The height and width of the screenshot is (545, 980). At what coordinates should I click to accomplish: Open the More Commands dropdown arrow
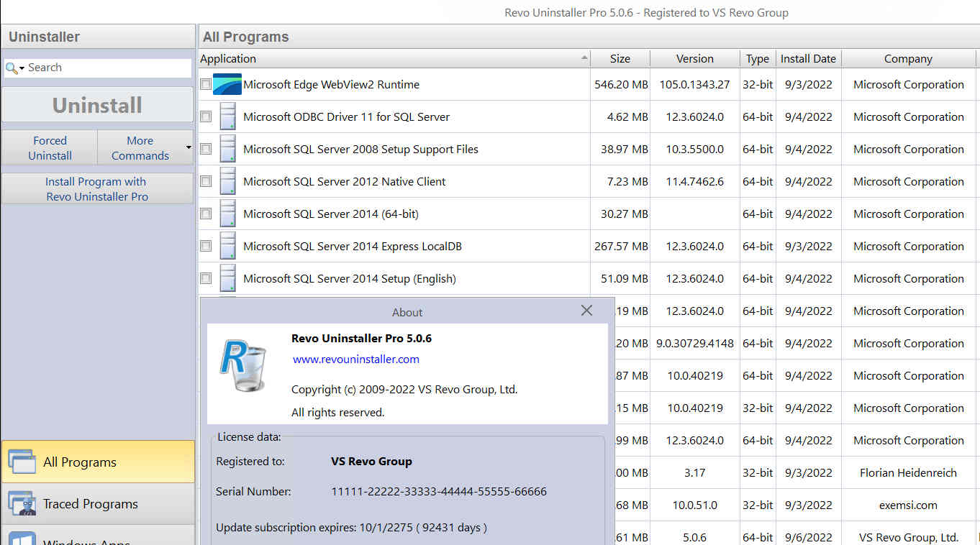pos(189,148)
